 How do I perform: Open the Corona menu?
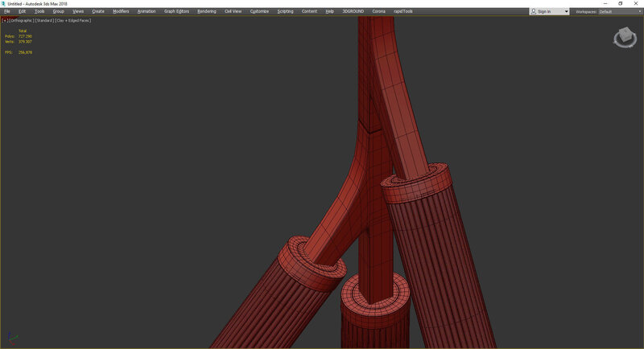coord(378,11)
